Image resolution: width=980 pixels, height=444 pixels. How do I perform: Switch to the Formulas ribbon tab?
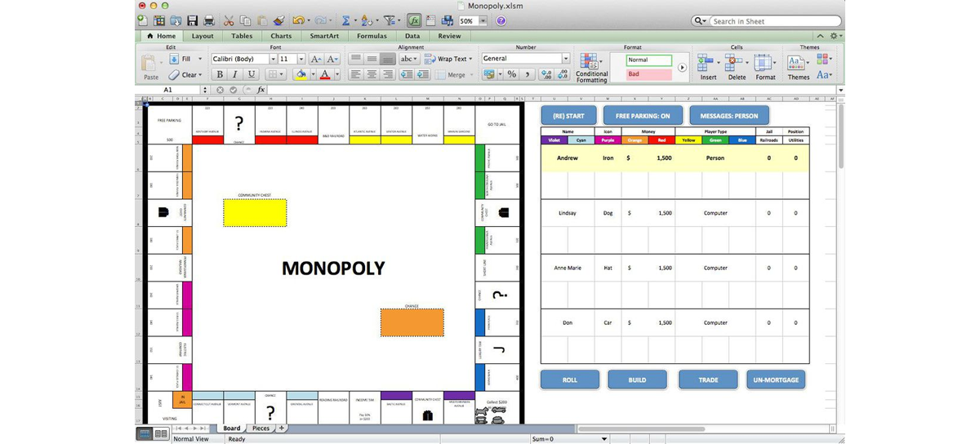click(372, 36)
